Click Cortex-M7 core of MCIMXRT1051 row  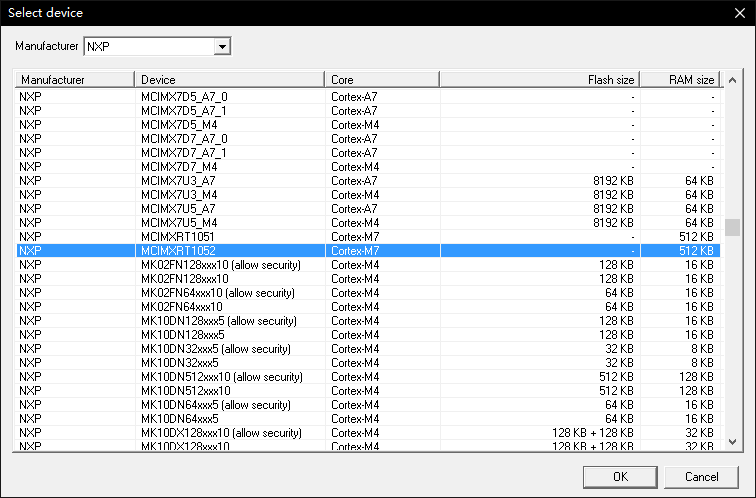click(x=355, y=237)
